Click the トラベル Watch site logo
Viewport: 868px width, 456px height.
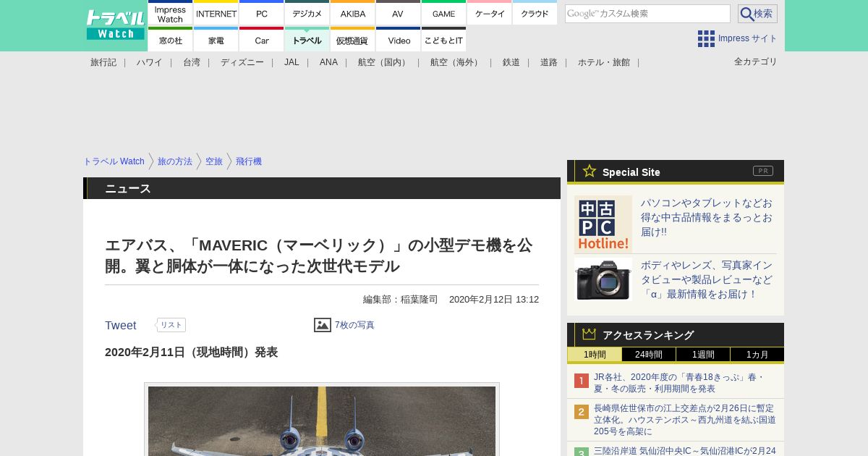(115, 25)
